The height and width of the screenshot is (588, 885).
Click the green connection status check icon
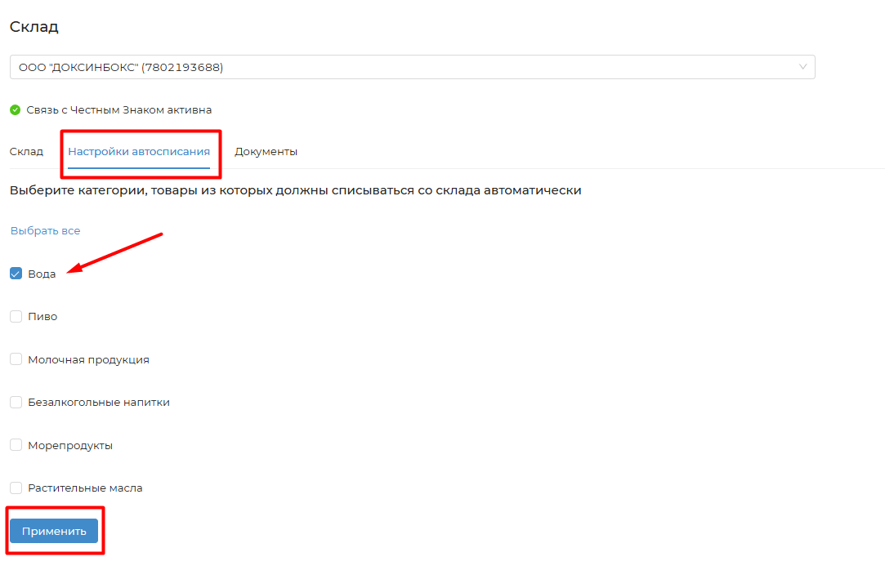click(15, 109)
